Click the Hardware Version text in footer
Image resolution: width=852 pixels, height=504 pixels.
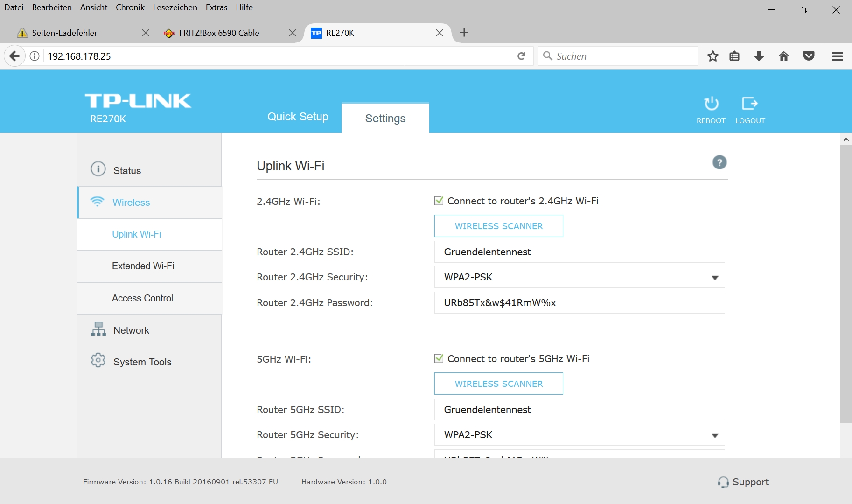coord(344,482)
